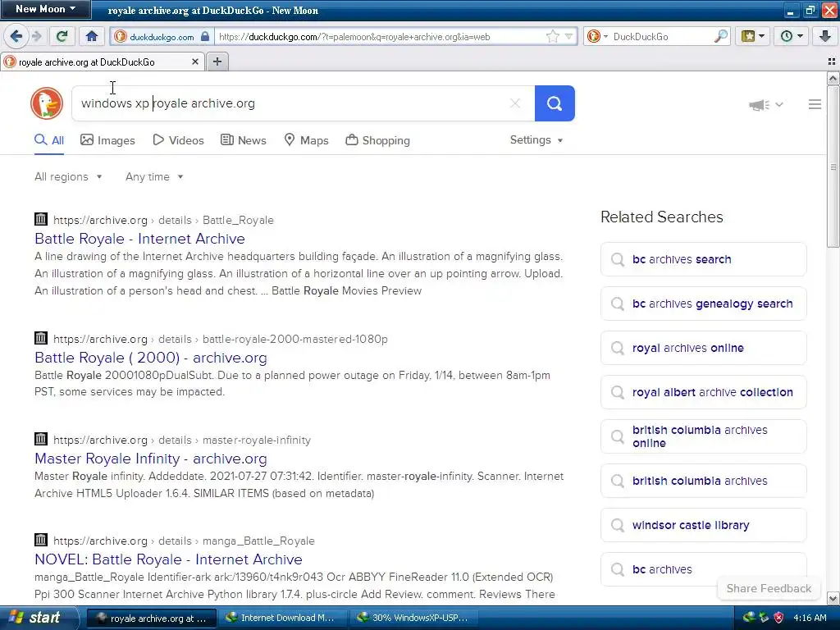Open the History clock toolbar button

tap(792, 36)
